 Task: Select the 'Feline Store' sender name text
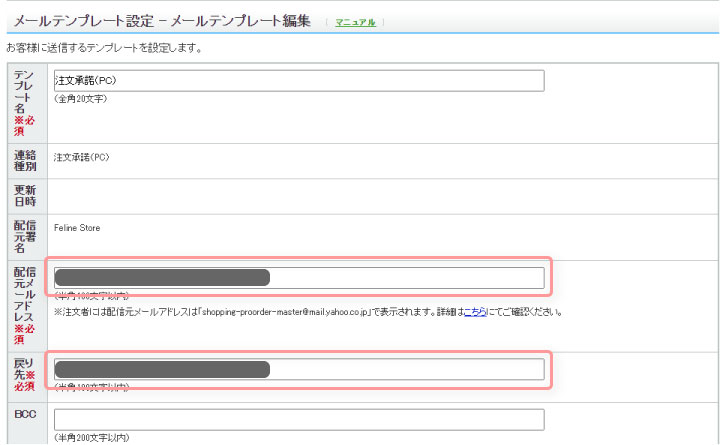click(77, 228)
